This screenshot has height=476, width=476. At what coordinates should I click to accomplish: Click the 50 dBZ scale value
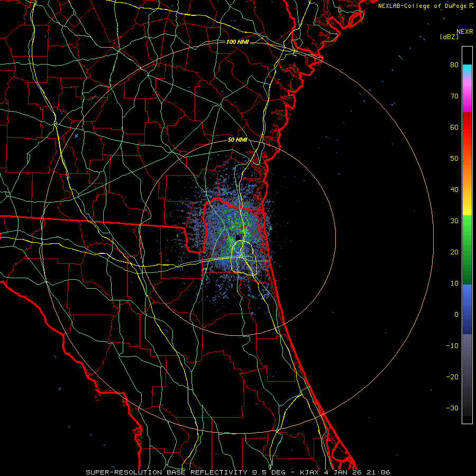(454, 159)
